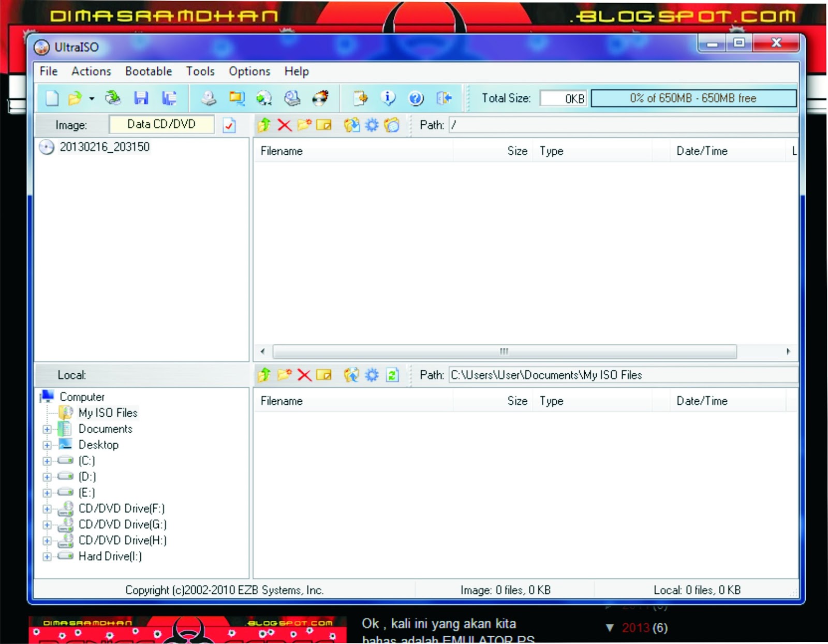Click the red checkmark beside Data CD/DVD

(x=230, y=125)
